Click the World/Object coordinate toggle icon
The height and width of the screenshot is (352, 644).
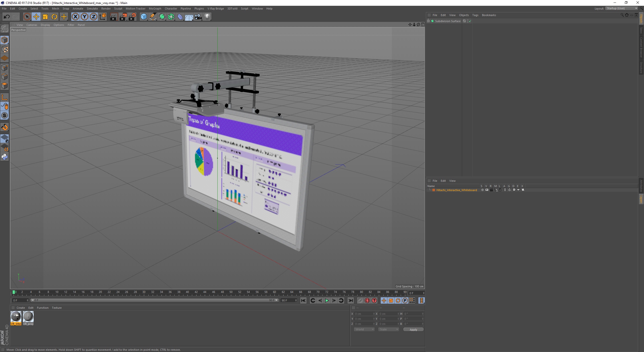(x=103, y=17)
